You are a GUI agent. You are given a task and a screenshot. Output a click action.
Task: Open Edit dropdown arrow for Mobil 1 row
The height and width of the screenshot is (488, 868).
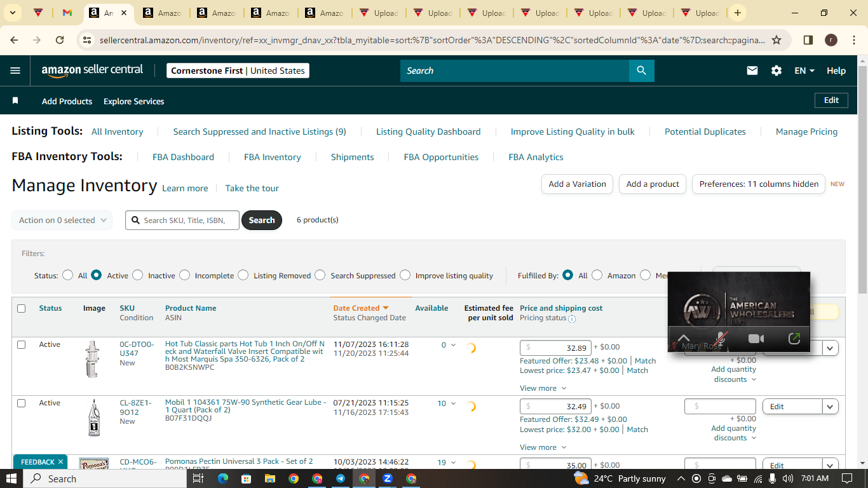point(831,407)
